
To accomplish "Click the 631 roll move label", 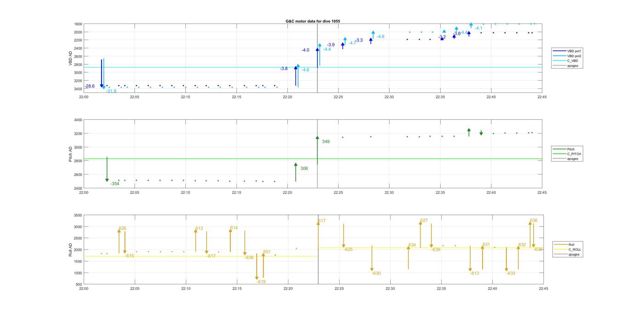I will click(486, 244).
